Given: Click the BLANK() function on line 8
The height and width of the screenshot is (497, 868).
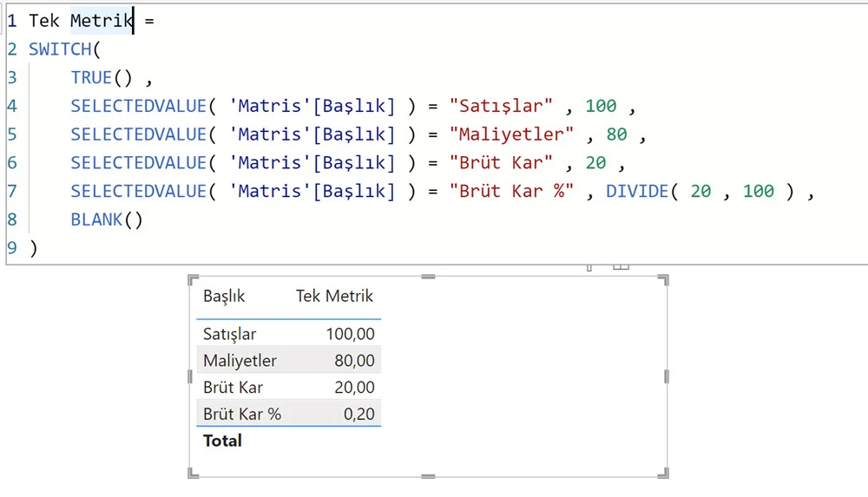Looking at the screenshot, I should [106, 219].
